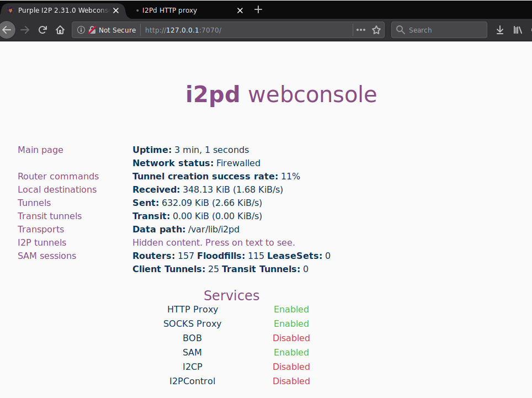The height and width of the screenshot is (398, 532).
Task: Click the Received 348.13 KiB line
Action: (x=208, y=190)
